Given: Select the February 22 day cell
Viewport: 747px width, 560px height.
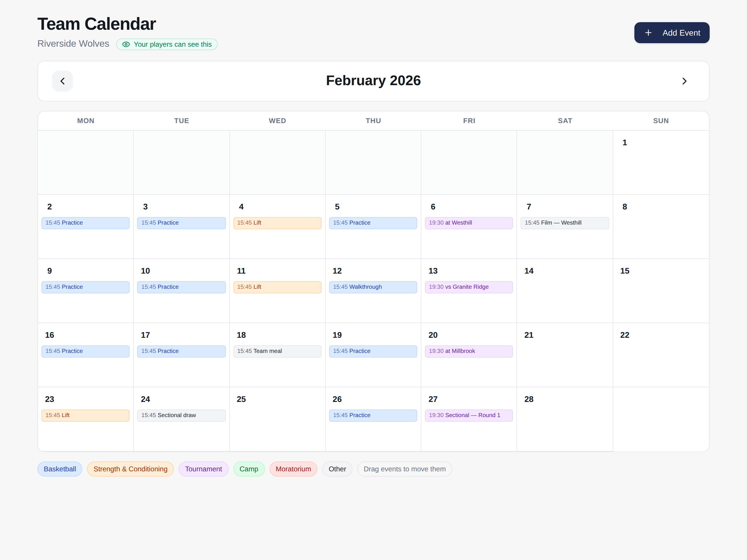Looking at the screenshot, I should coord(661,355).
